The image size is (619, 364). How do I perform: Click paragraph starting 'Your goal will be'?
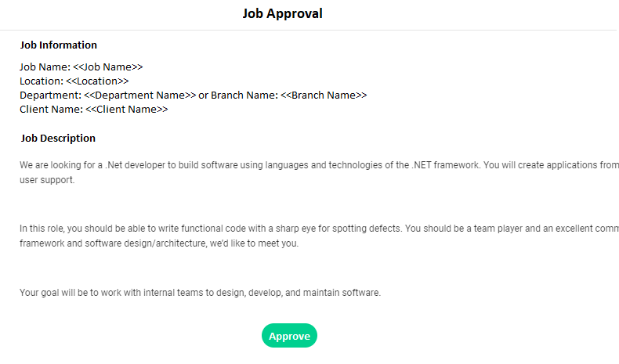(200, 293)
